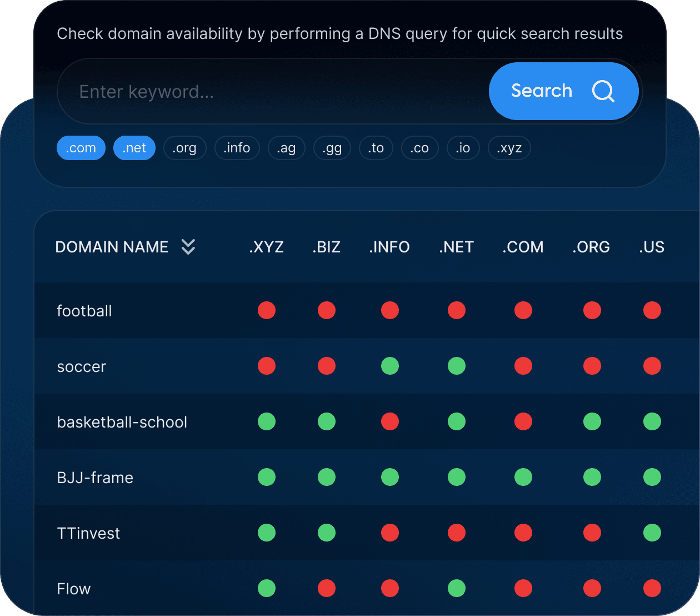Click soccer's green .NET availability dot
Viewport: 700px width, 616px height.
pyautogui.click(x=457, y=366)
